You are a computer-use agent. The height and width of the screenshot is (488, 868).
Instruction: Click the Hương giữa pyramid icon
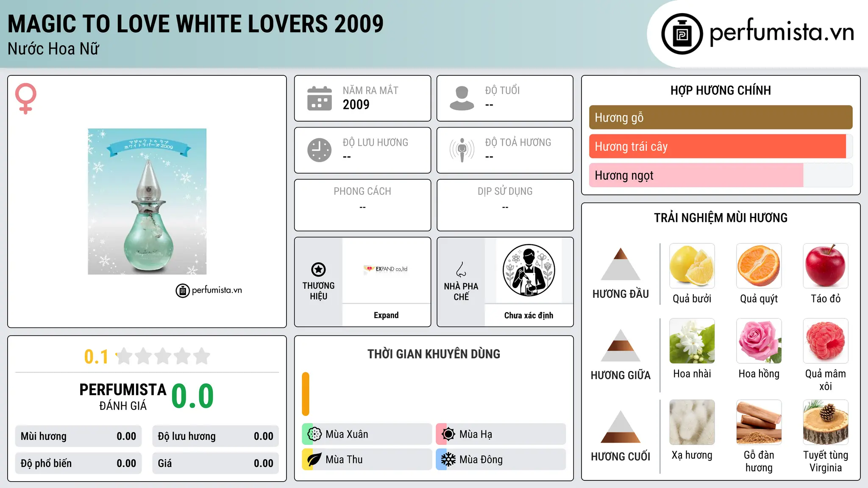(620, 345)
